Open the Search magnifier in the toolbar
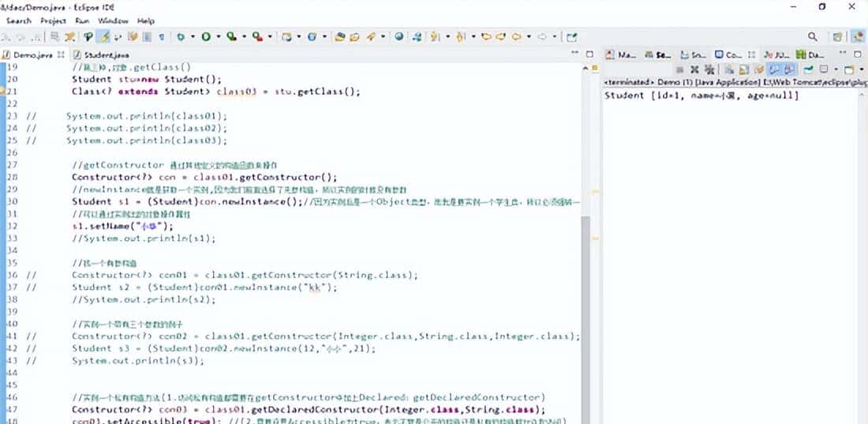Image resolution: width=868 pixels, height=424 pixels. pos(813,36)
